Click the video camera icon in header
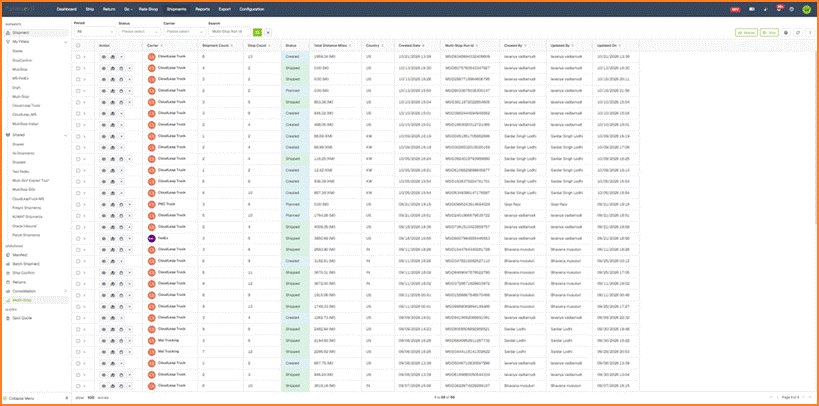This screenshot has height=406, width=819. click(x=752, y=9)
